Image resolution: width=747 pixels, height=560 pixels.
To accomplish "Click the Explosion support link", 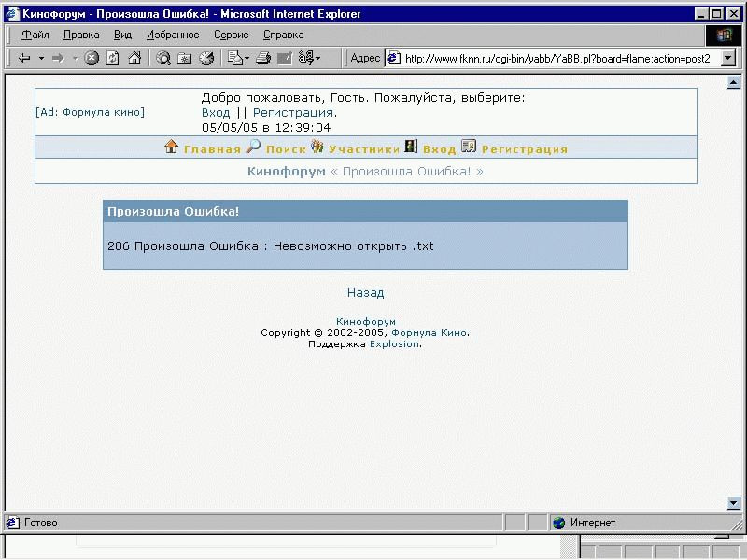I will 394,343.
